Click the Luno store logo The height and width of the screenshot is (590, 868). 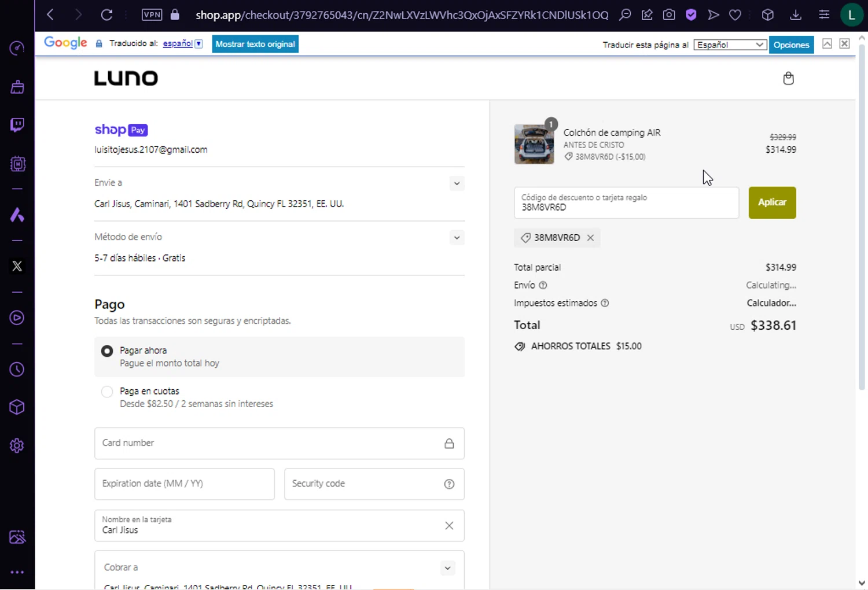[x=126, y=78]
